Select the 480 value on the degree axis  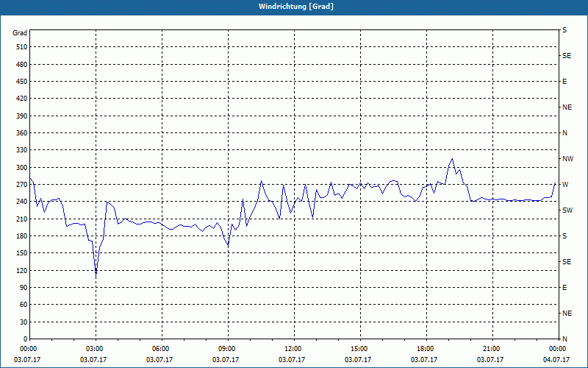pyautogui.click(x=22, y=65)
